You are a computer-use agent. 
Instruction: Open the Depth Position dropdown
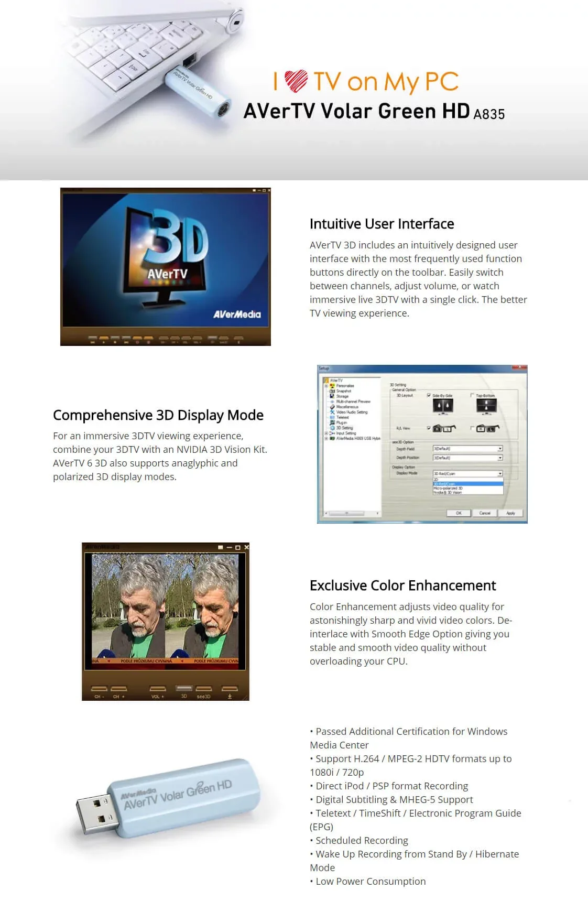(x=468, y=458)
